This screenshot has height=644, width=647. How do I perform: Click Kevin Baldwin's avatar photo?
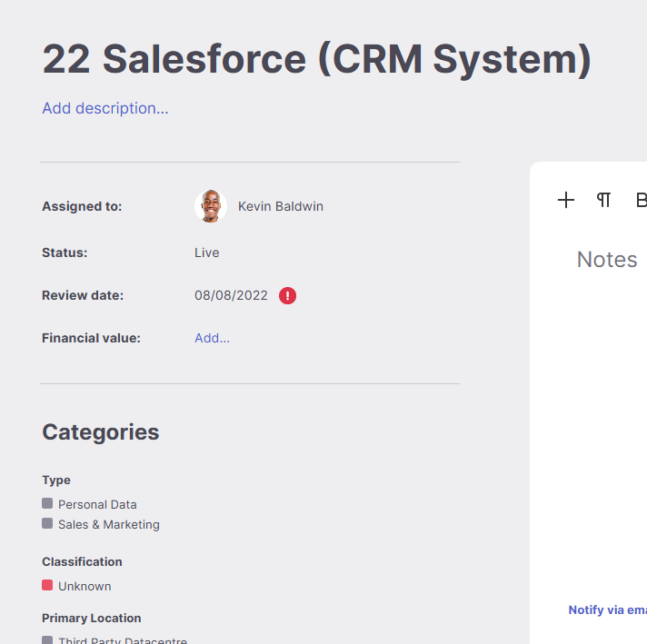(211, 206)
